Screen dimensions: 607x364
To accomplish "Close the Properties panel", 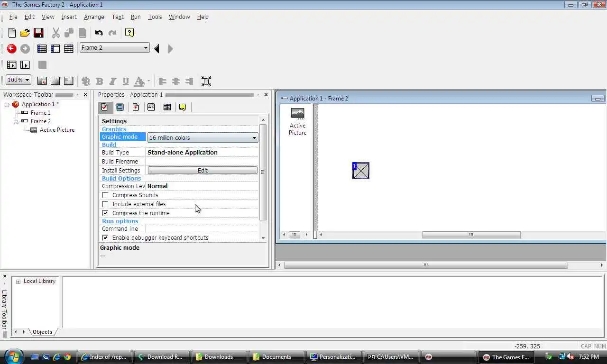I will [266, 95].
